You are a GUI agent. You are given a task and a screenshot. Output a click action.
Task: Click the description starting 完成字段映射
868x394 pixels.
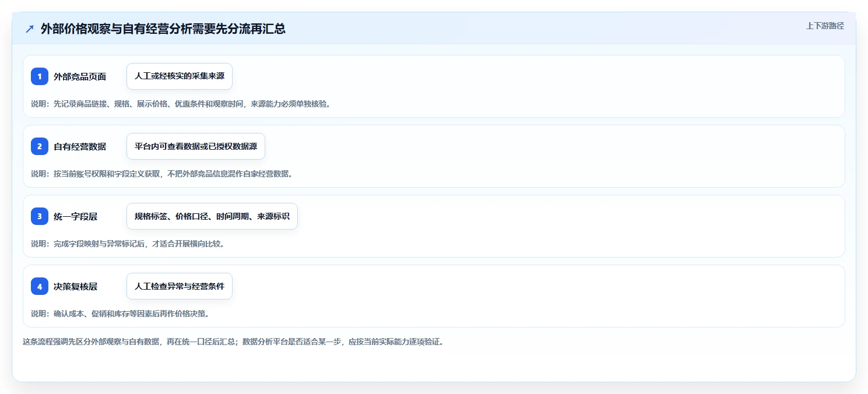point(128,244)
